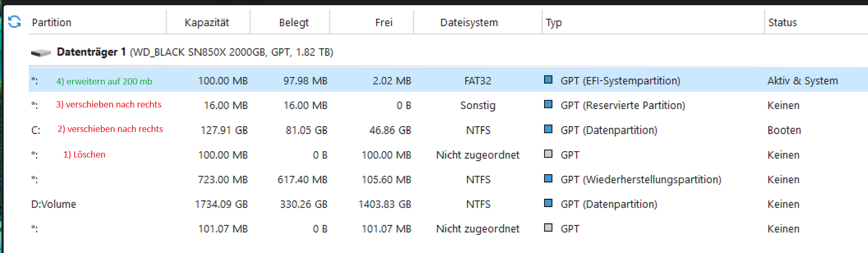Click the Frei column header
Viewport: 868px width, 253px height.
[x=383, y=22]
